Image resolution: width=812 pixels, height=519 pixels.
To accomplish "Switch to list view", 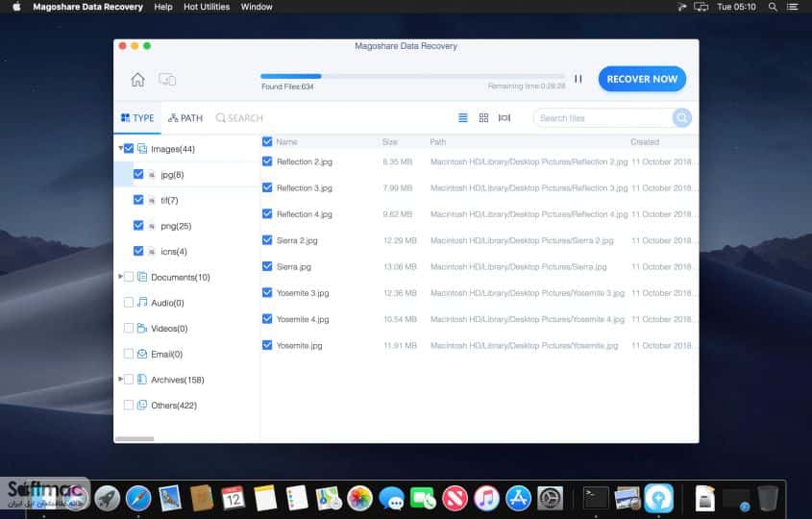I will coord(463,118).
